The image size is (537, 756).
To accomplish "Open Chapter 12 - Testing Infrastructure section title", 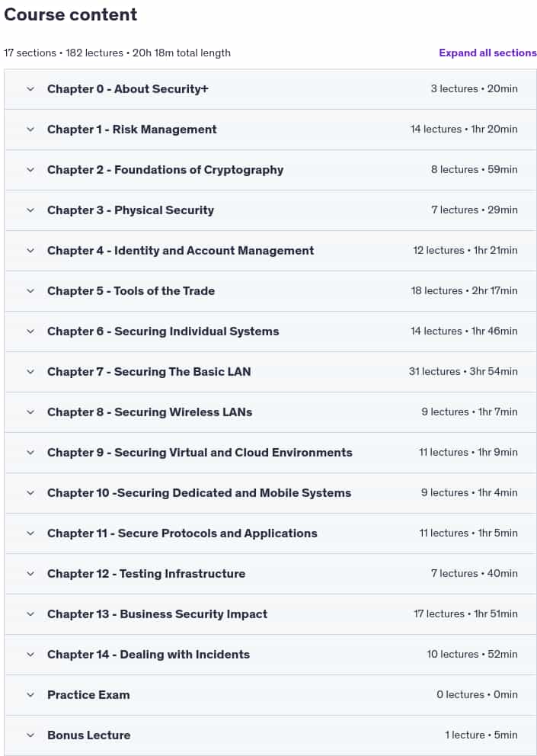I will (x=146, y=574).
